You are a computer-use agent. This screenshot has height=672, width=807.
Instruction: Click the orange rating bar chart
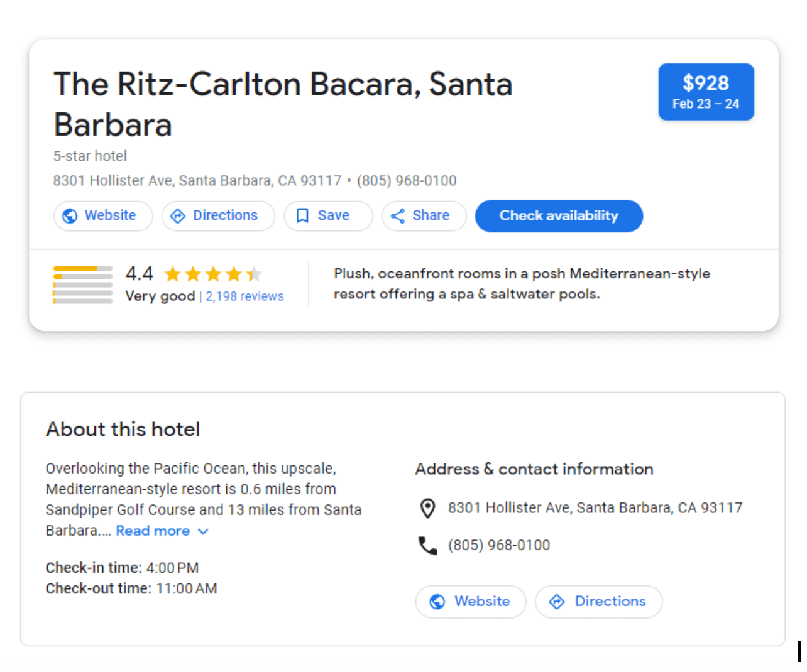(x=82, y=284)
